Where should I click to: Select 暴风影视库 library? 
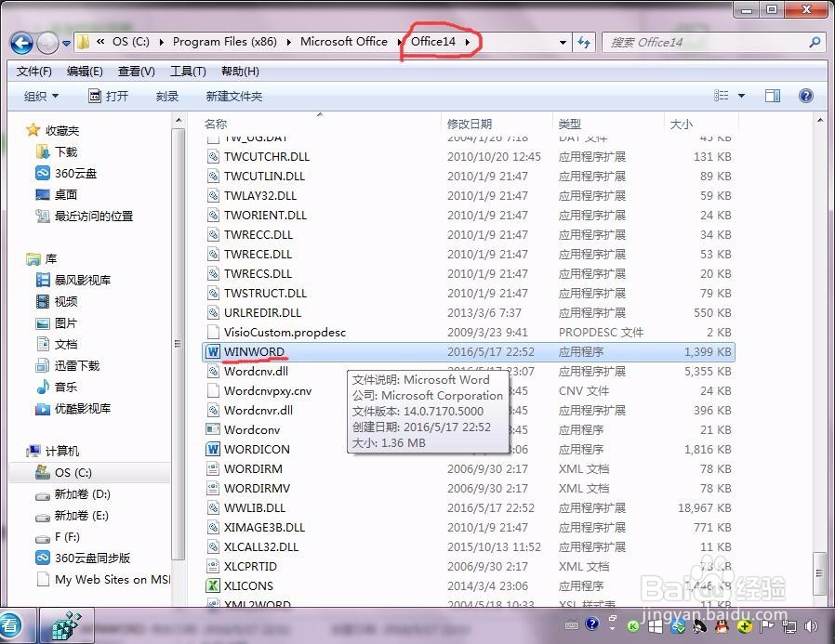[x=83, y=280]
